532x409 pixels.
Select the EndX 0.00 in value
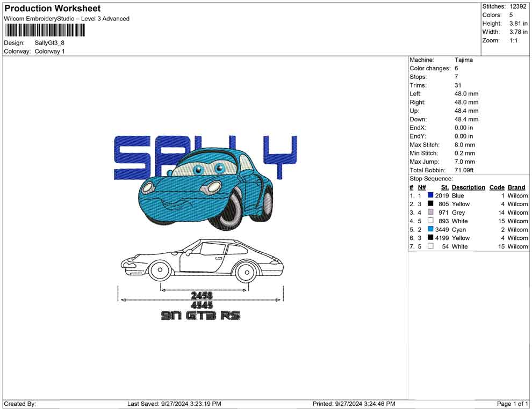(464, 128)
